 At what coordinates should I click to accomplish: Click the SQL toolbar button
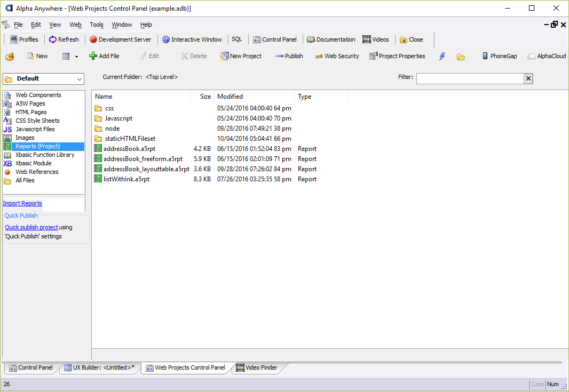[236, 39]
